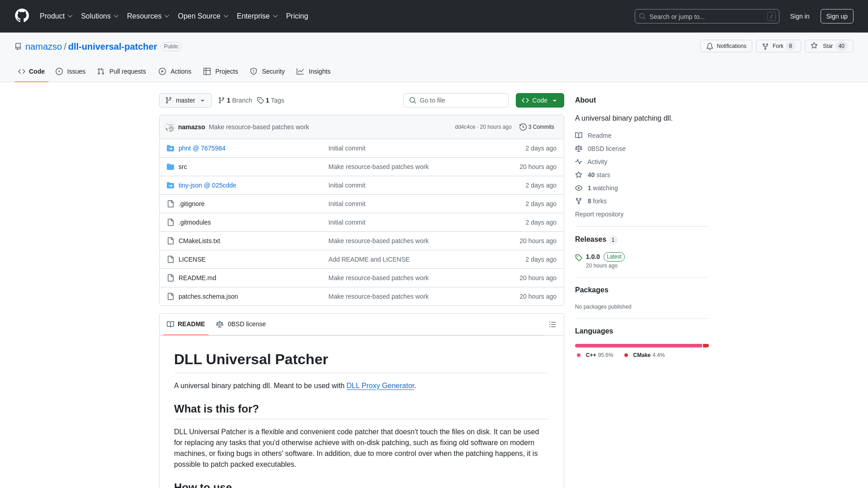868x488 pixels.
Task: Click the README.md file icon
Action: pos(170,278)
